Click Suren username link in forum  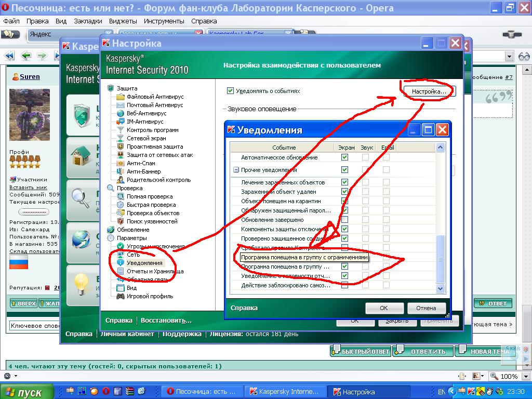coord(30,77)
